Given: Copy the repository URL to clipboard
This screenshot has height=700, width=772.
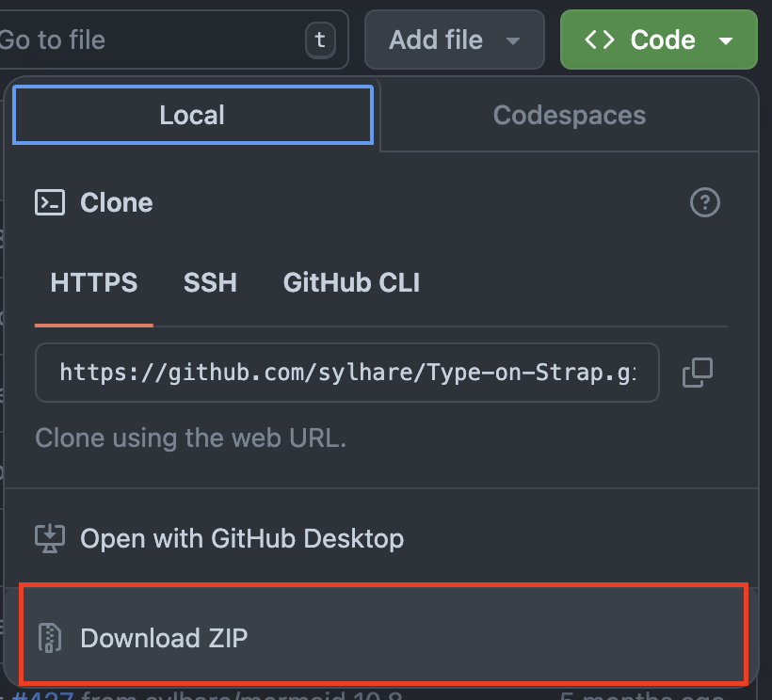Looking at the screenshot, I should point(697,373).
